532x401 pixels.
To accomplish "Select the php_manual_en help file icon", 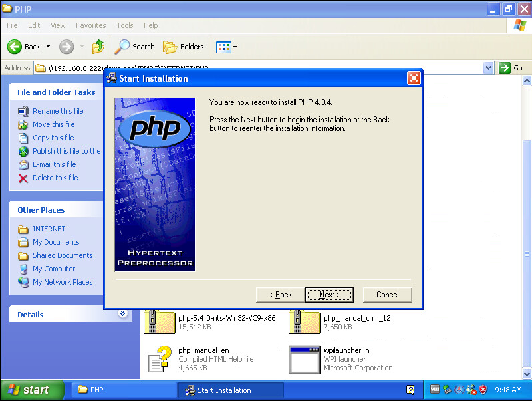I will tap(159, 359).
